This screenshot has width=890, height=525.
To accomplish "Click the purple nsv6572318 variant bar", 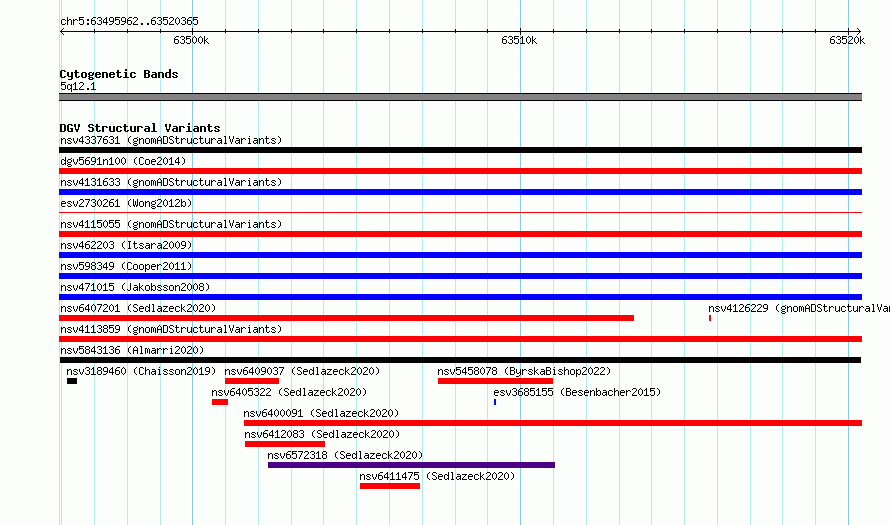I will [x=412, y=465].
